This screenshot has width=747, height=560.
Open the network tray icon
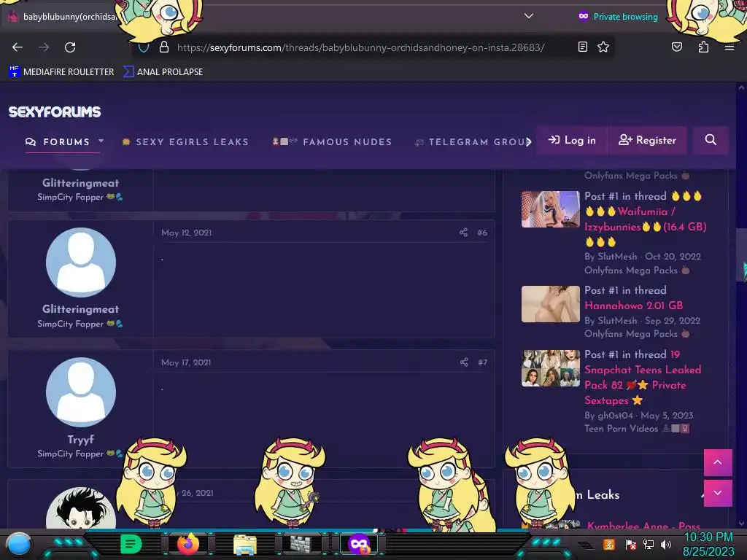point(649,544)
